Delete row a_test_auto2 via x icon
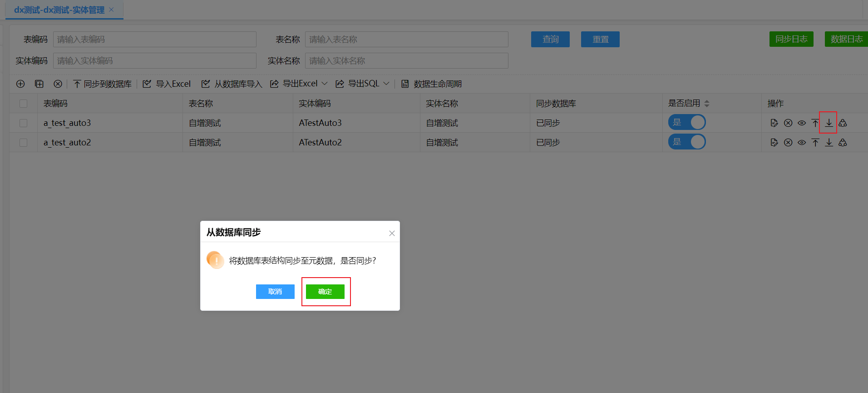Image resolution: width=868 pixels, height=393 pixels. coord(788,143)
